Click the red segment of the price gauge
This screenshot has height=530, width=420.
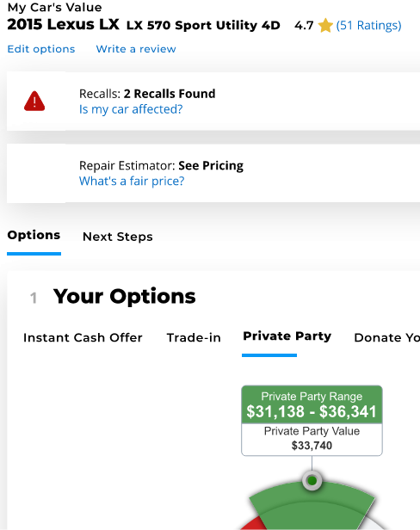coord(256,525)
